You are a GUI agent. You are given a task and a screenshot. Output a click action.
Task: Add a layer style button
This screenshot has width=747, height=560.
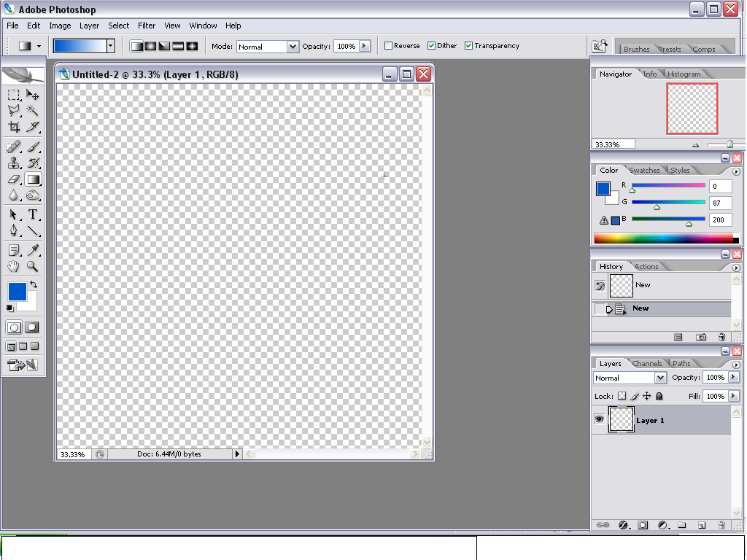pos(623,525)
